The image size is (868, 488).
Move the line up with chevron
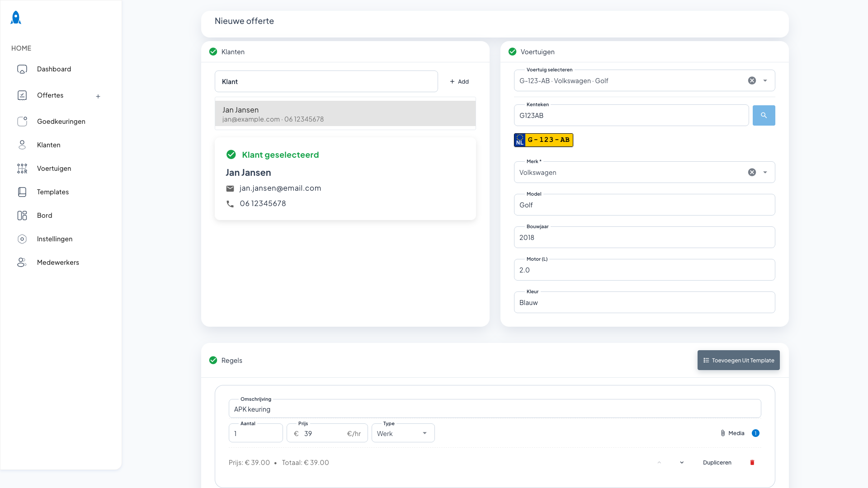point(659,463)
